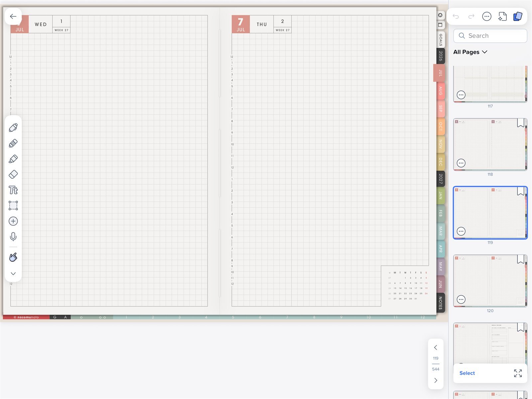Image resolution: width=532 pixels, height=399 pixels.
Task: Start audio recording with microphone icon
Action: (13, 237)
